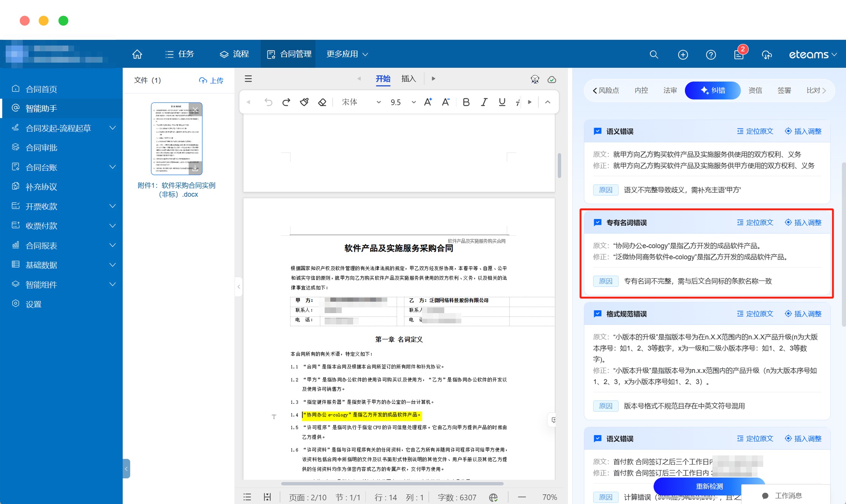This screenshot has width=846, height=504.
Task: Click the eraser clear formatting tool
Action: (322, 102)
